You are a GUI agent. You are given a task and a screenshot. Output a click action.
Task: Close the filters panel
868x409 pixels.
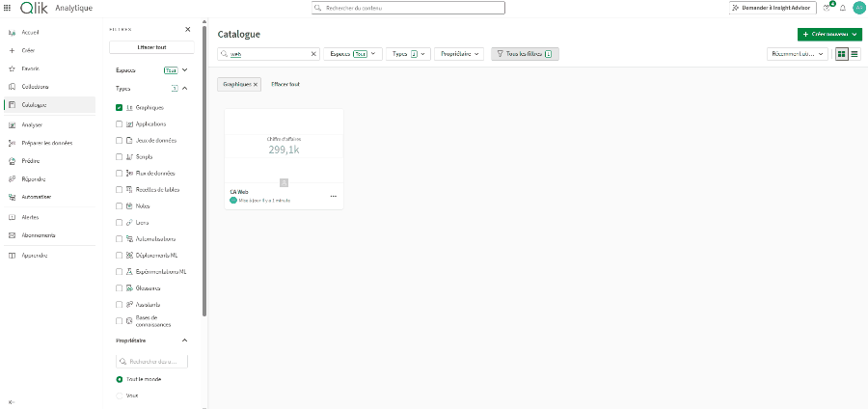point(187,30)
